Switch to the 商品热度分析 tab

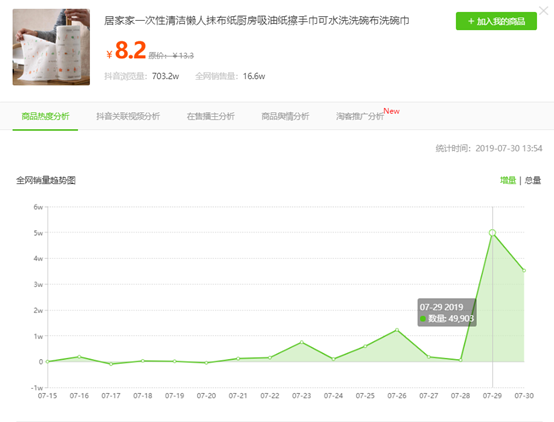(x=45, y=116)
